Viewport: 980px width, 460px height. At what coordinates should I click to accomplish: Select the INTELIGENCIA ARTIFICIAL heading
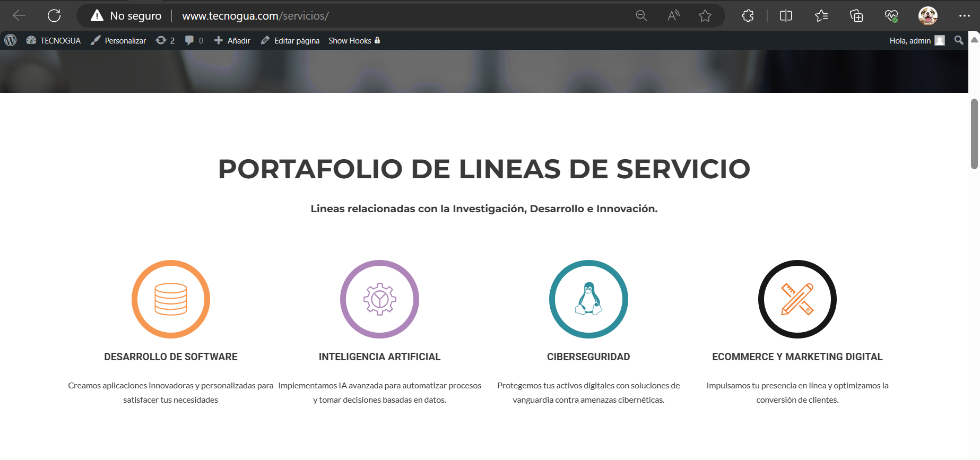(379, 357)
